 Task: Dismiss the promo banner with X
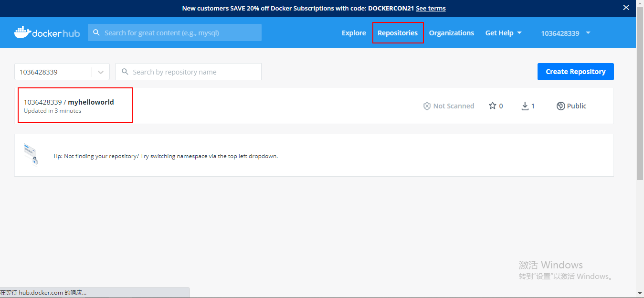tap(626, 7)
